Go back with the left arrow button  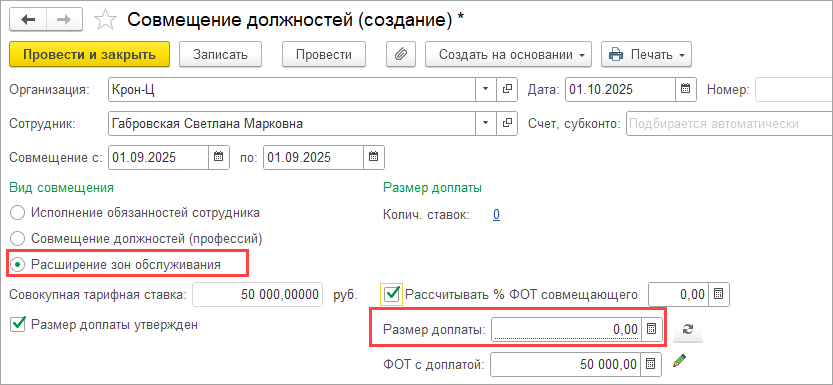(x=28, y=20)
